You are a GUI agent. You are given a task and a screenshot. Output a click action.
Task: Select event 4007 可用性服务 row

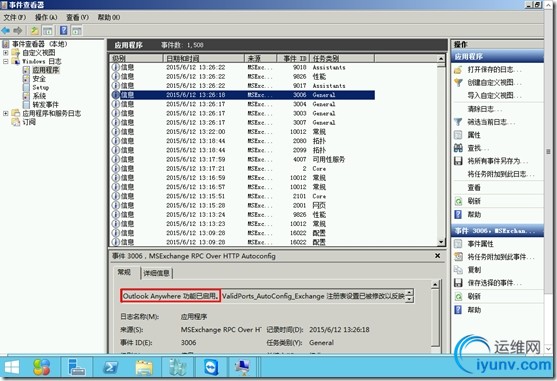tap(242, 159)
